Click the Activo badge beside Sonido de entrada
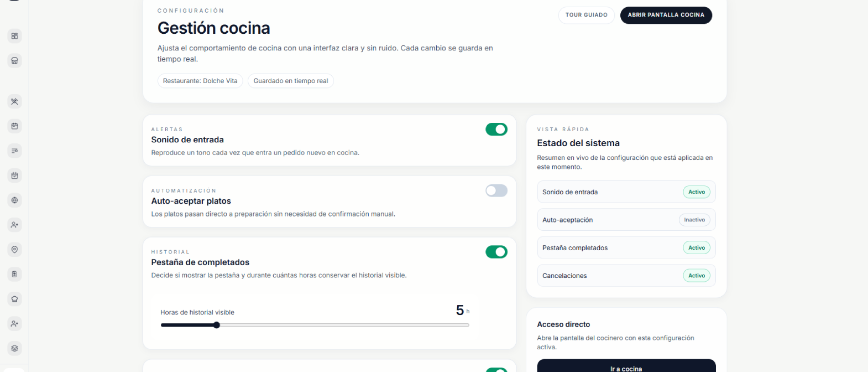 pos(697,192)
